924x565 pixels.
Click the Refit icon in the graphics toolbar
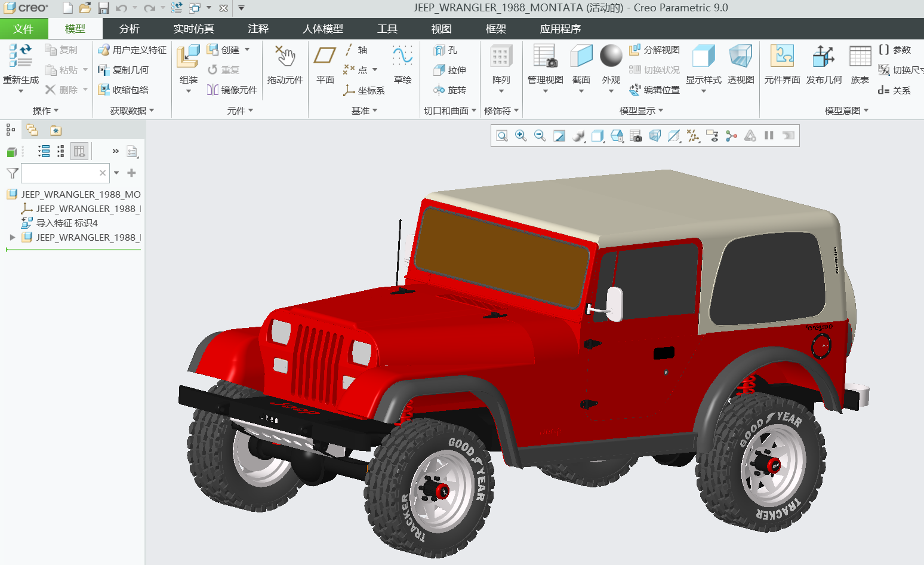click(502, 136)
